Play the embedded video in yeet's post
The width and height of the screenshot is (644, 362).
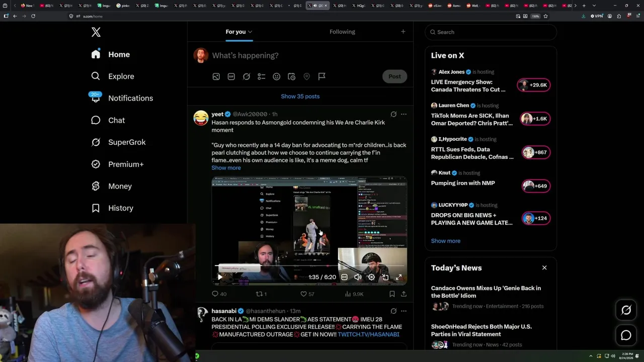coord(220,277)
